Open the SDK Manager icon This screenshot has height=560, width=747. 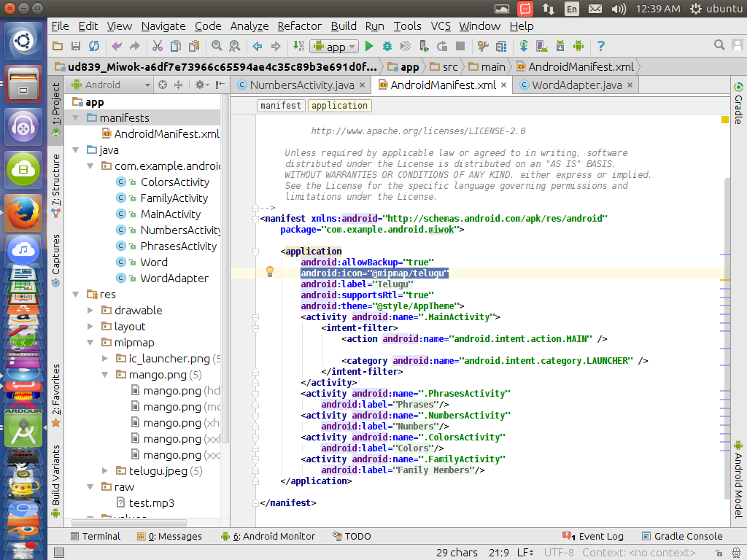pos(560,46)
